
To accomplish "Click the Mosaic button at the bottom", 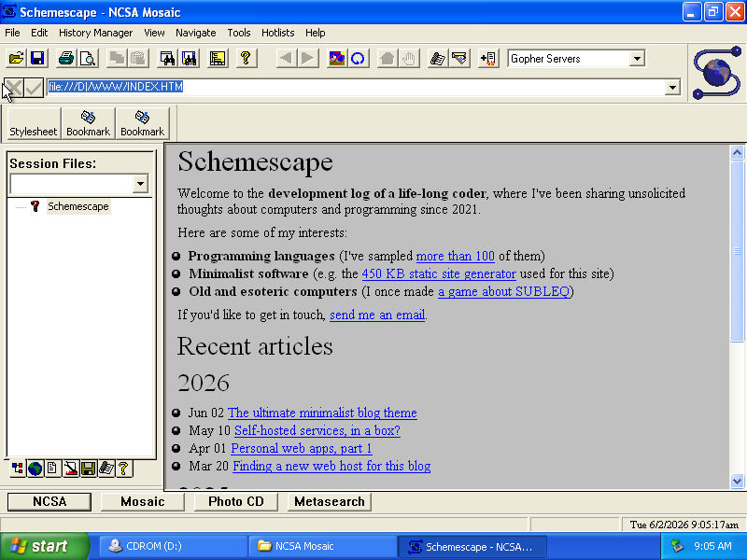I will click(143, 502).
